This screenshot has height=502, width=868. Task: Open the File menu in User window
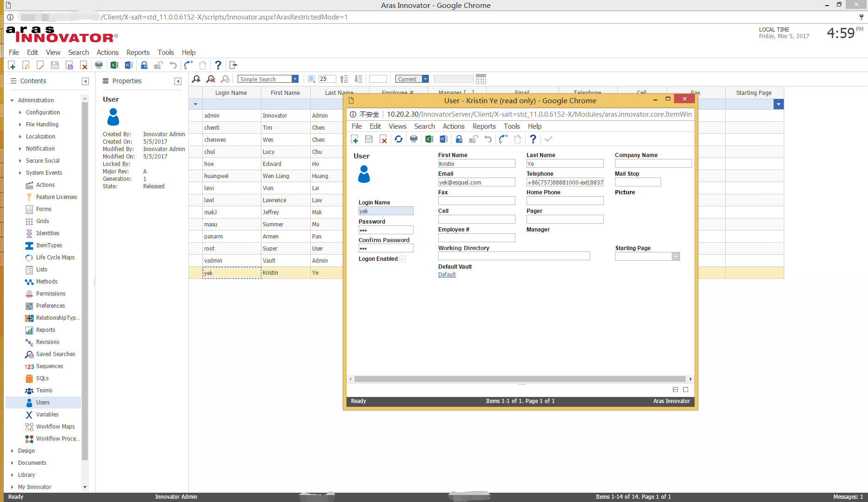click(x=357, y=126)
